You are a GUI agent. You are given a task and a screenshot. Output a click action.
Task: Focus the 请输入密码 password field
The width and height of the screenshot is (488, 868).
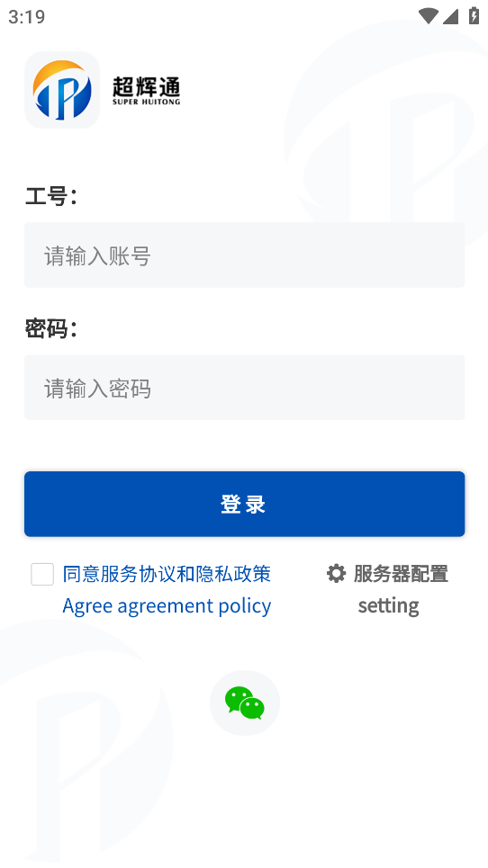click(x=244, y=388)
